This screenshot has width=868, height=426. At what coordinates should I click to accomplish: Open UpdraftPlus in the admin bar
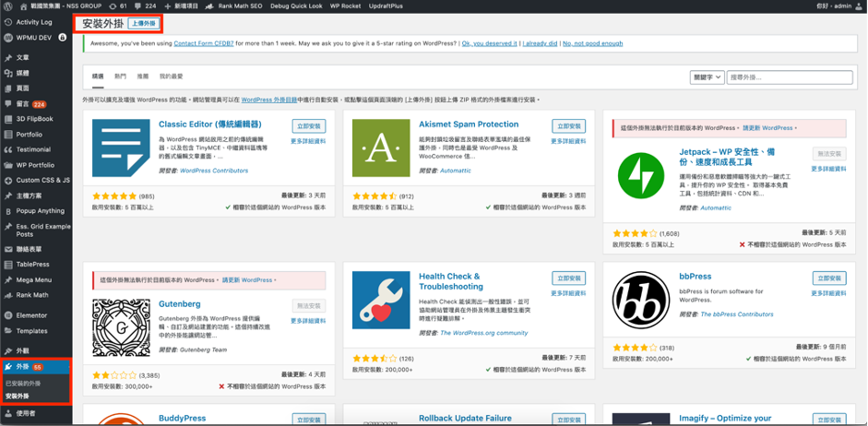[386, 6]
